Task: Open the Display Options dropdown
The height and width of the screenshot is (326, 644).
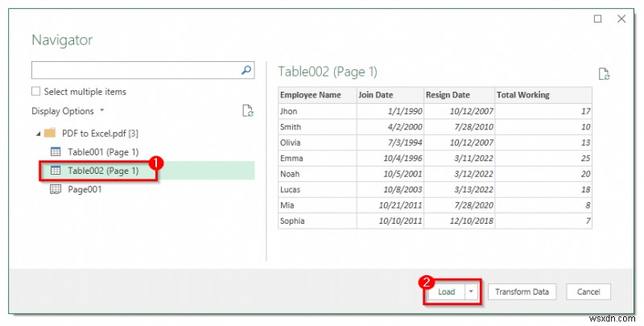Action: click(68, 111)
